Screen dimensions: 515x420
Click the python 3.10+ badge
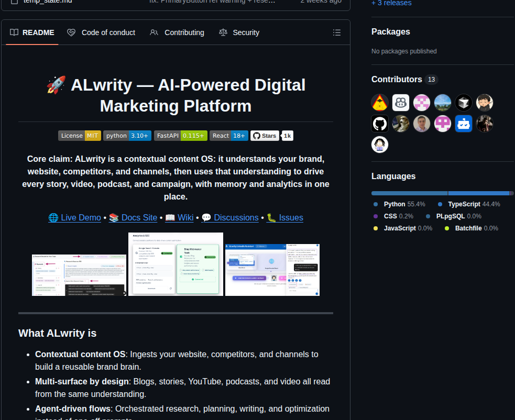[127, 136]
